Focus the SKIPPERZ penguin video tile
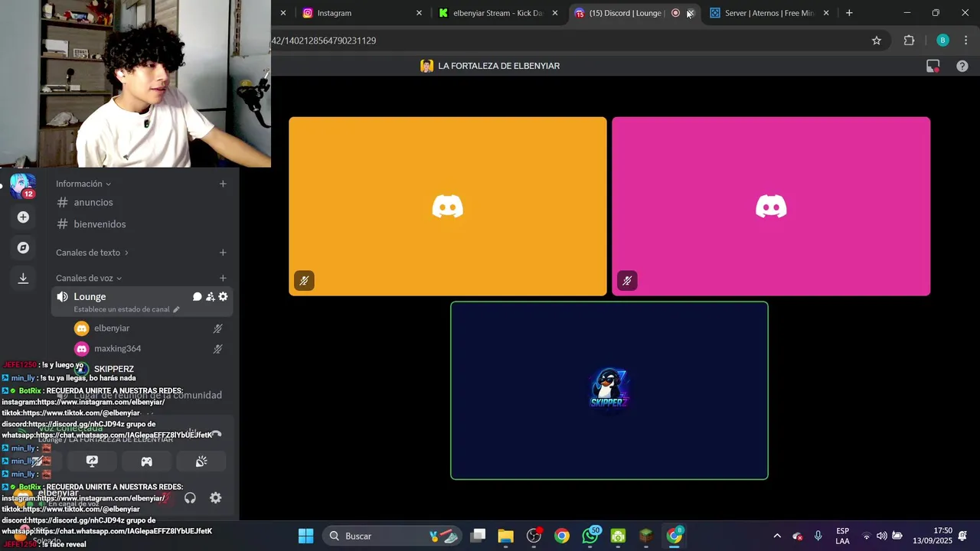Screen dimensions: 980x551 tap(609, 391)
